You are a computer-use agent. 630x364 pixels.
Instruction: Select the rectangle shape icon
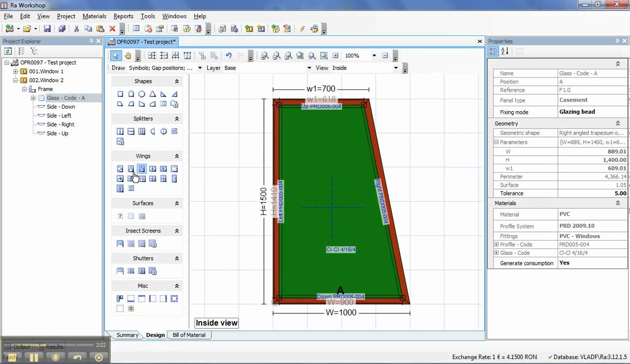tap(120, 94)
